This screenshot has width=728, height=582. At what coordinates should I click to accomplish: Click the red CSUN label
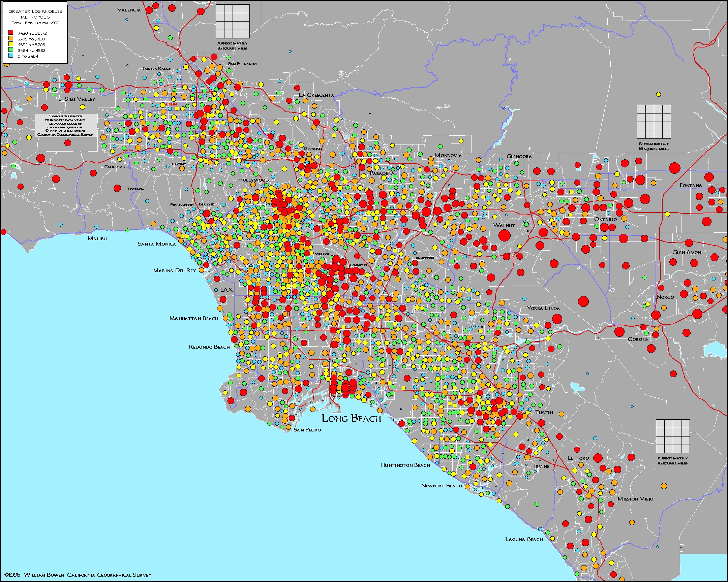172,104
